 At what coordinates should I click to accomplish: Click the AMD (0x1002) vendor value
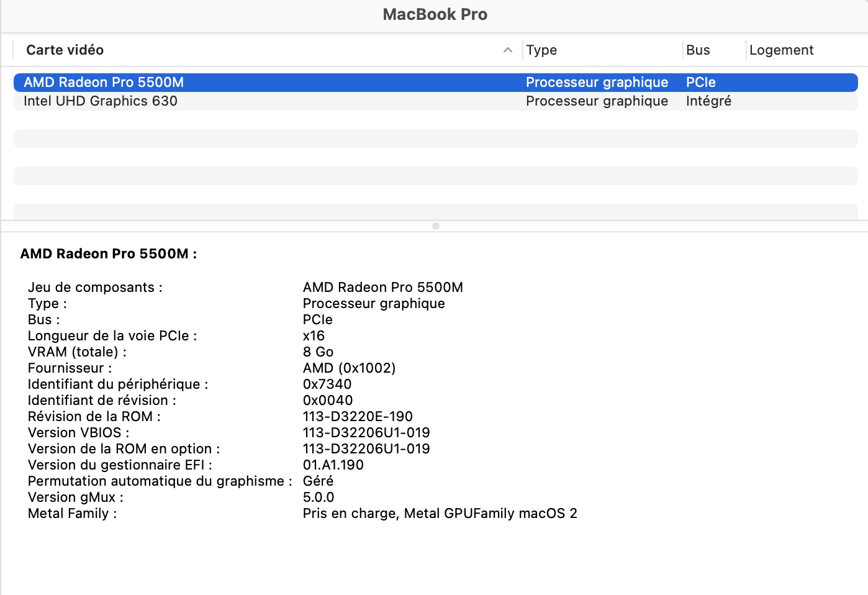[349, 368]
